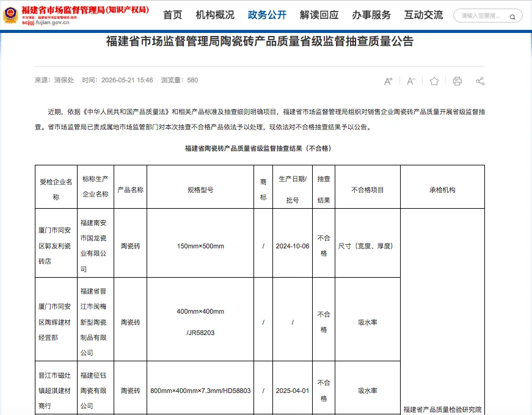Open the 政务公开 menu
Screen dimensions: 532x415
[268, 15]
